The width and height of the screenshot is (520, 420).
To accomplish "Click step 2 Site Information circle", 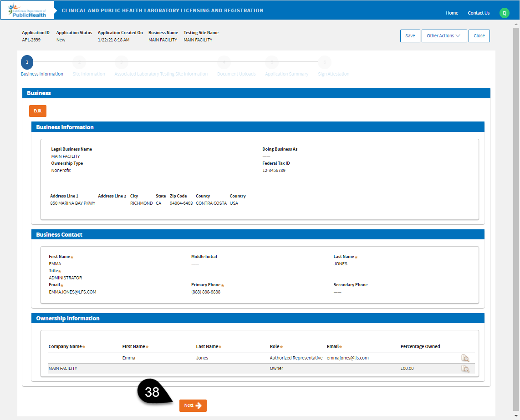I will [x=79, y=62].
